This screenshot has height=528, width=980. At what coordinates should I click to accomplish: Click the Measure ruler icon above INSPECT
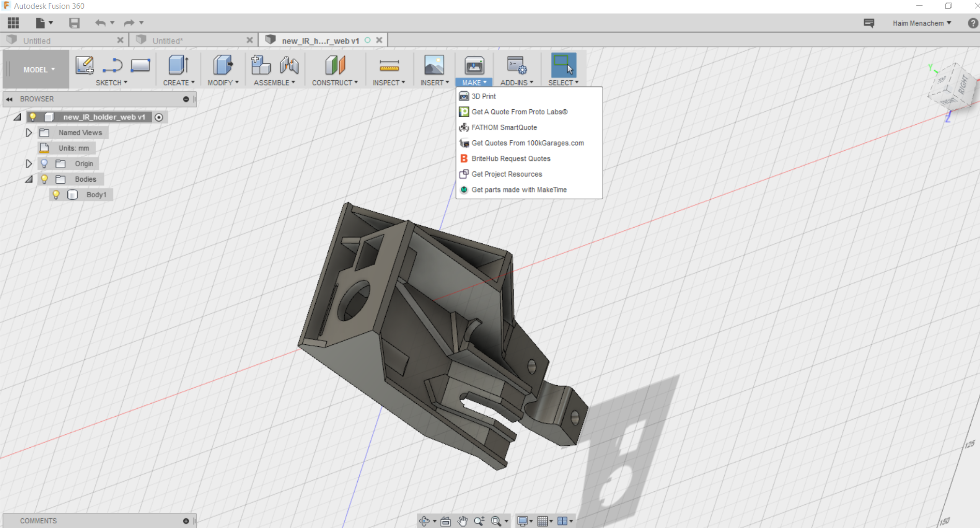tap(389, 65)
